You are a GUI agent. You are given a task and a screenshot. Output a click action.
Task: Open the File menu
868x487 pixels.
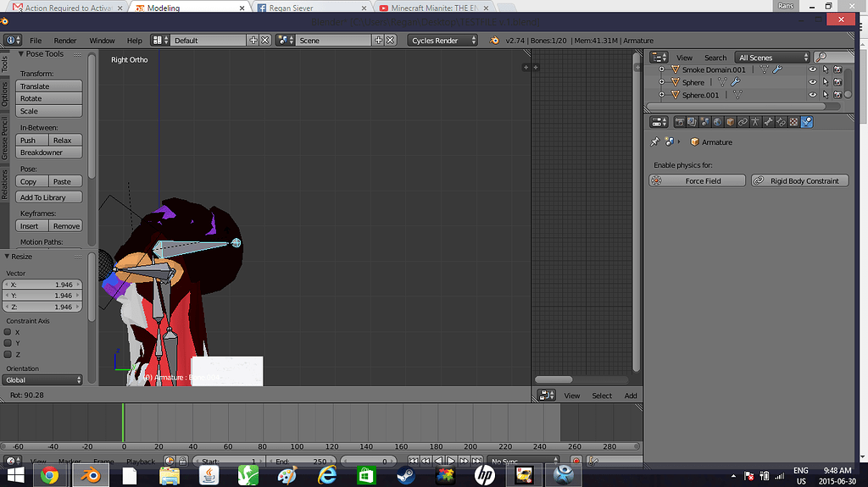[x=36, y=41]
